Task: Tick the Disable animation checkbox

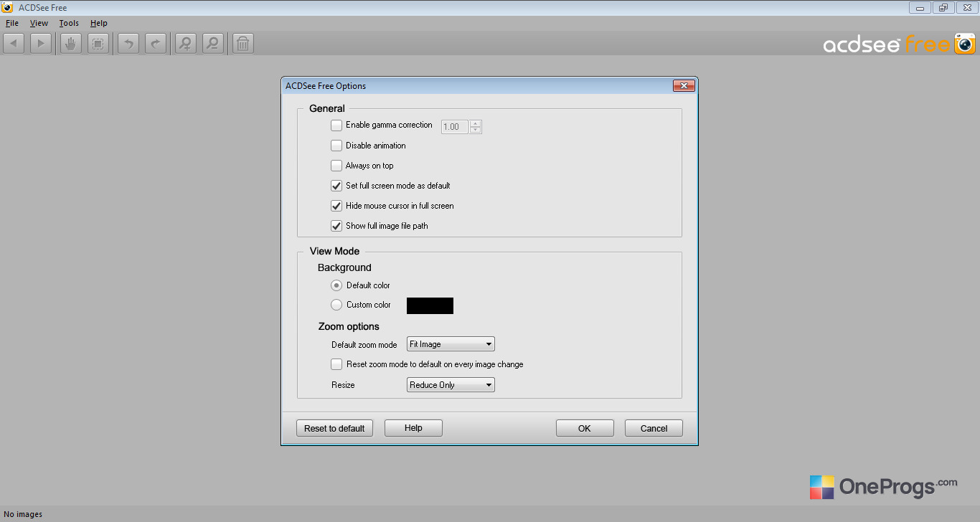Action: pyautogui.click(x=336, y=146)
